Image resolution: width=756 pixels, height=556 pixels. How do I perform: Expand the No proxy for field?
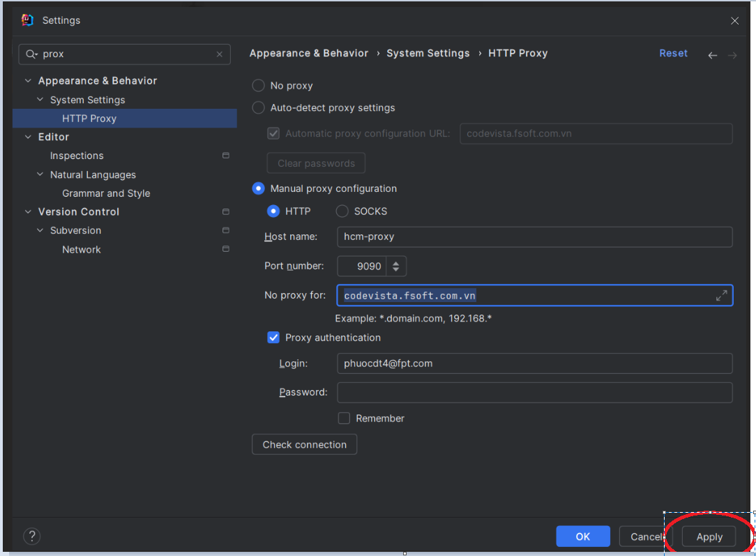coord(721,296)
